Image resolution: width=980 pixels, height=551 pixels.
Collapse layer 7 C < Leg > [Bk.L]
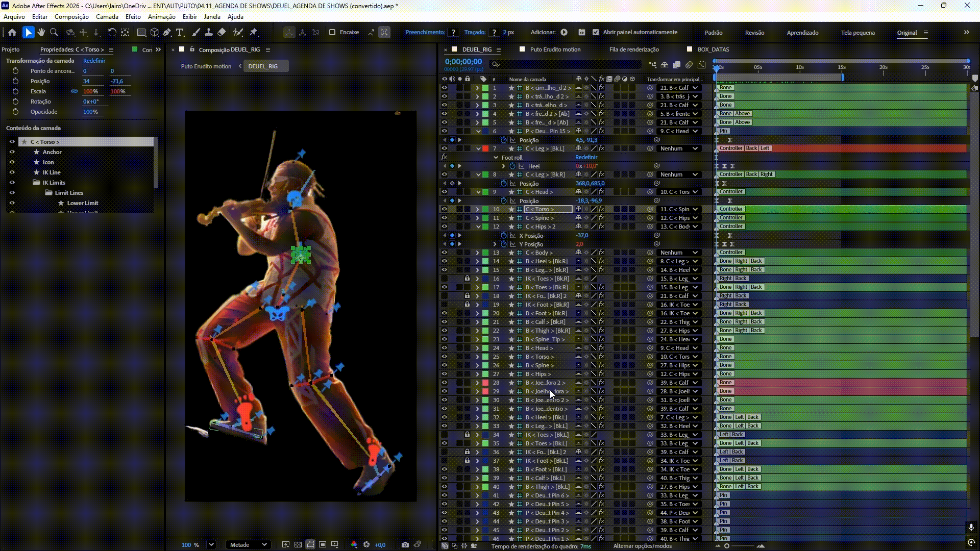(x=478, y=148)
